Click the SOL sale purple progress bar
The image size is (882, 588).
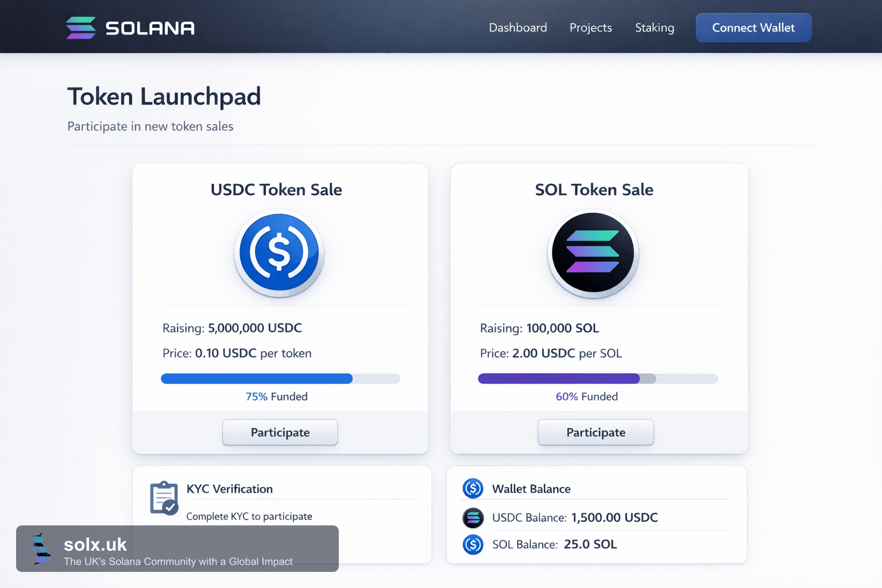click(x=598, y=378)
